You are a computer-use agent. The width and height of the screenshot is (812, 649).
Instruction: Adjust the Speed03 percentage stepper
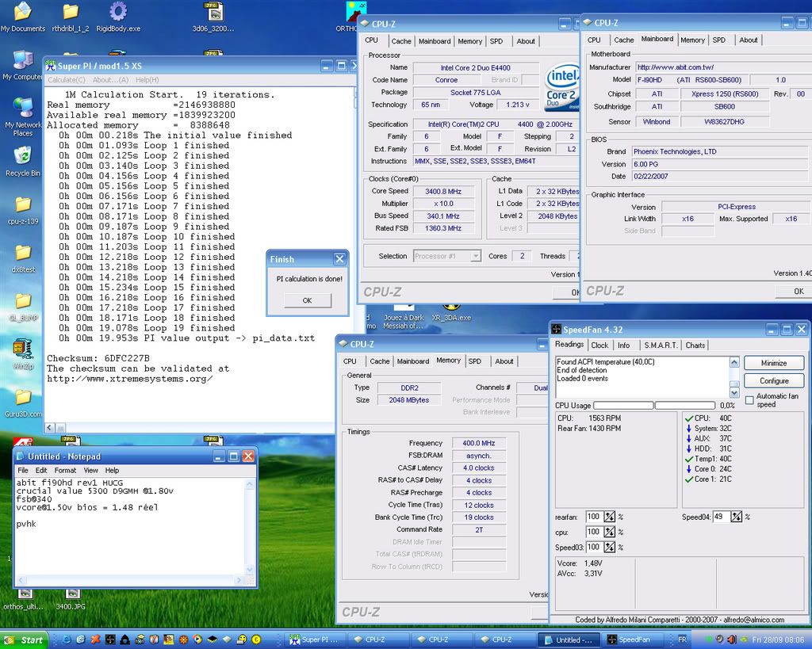click(x=609, y=548)
